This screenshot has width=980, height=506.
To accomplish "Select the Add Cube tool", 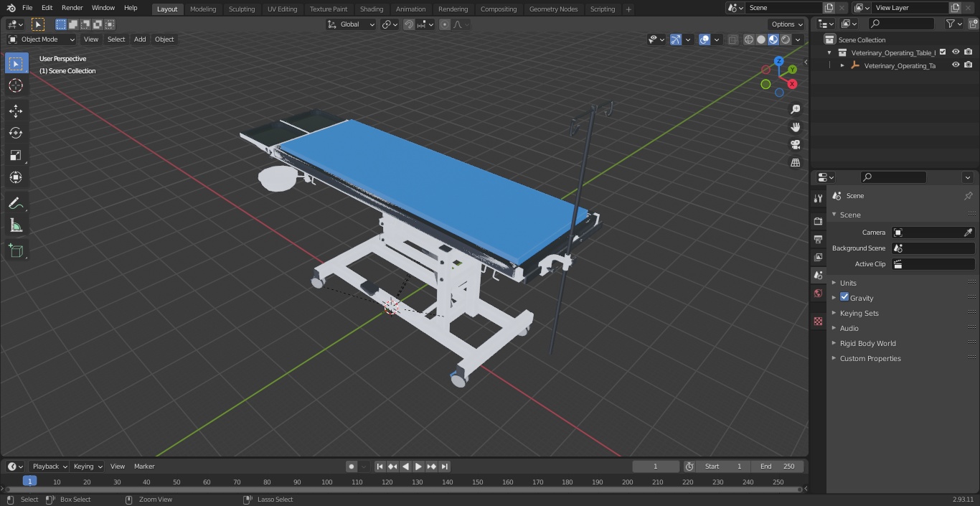I will pyautogui.click(x=16, y=251).
